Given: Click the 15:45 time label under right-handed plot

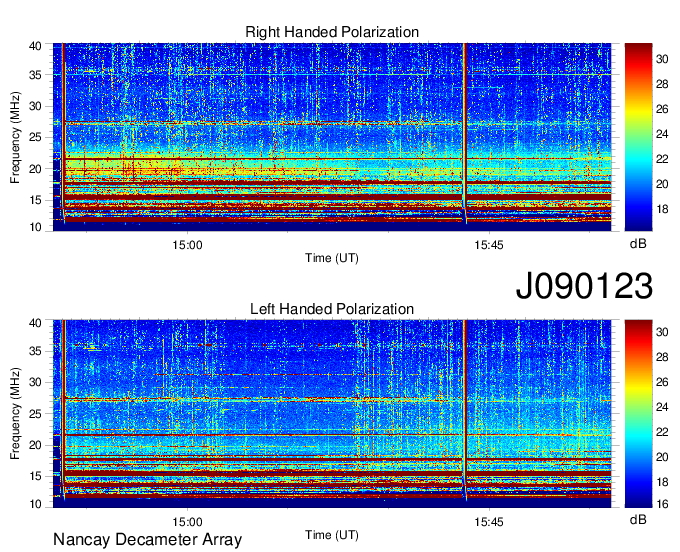Looking at the screenshot, I should [489, 245].
